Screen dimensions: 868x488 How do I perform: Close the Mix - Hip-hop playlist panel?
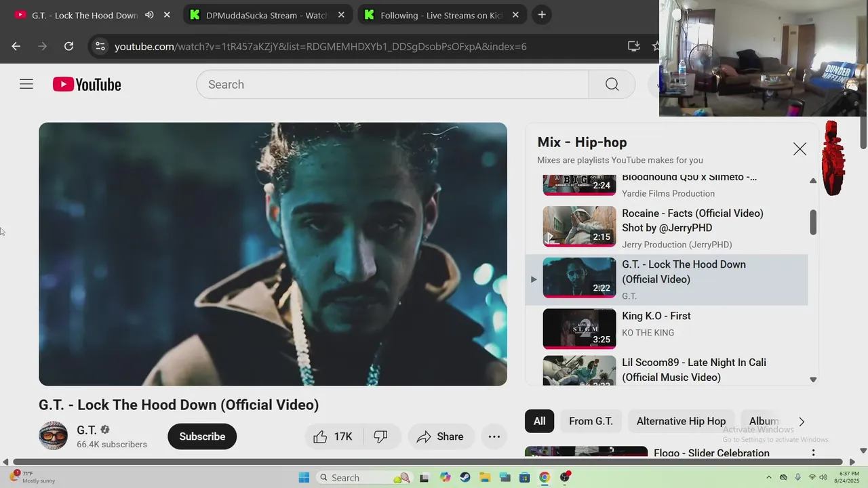(x=800, y=149)
